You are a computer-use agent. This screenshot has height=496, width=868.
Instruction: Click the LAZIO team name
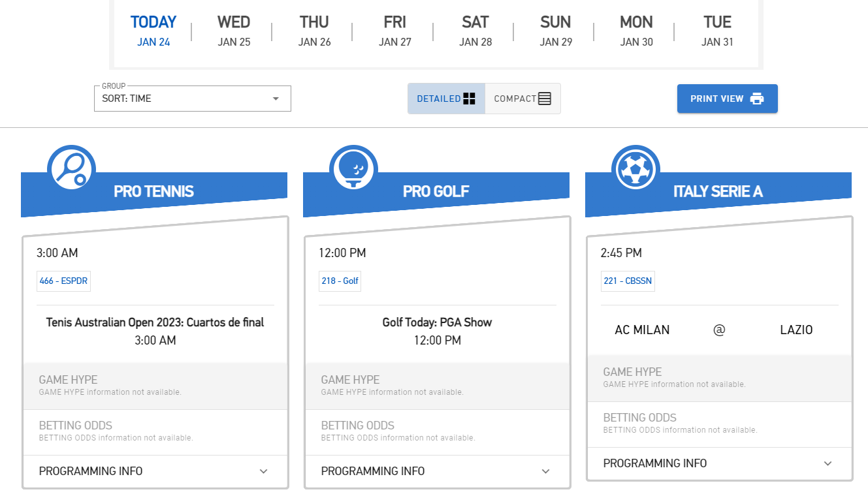coord(796,330)
